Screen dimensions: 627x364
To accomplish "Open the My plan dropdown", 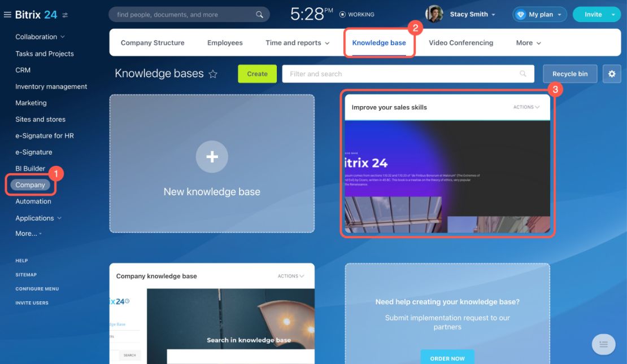I will 539,14.
